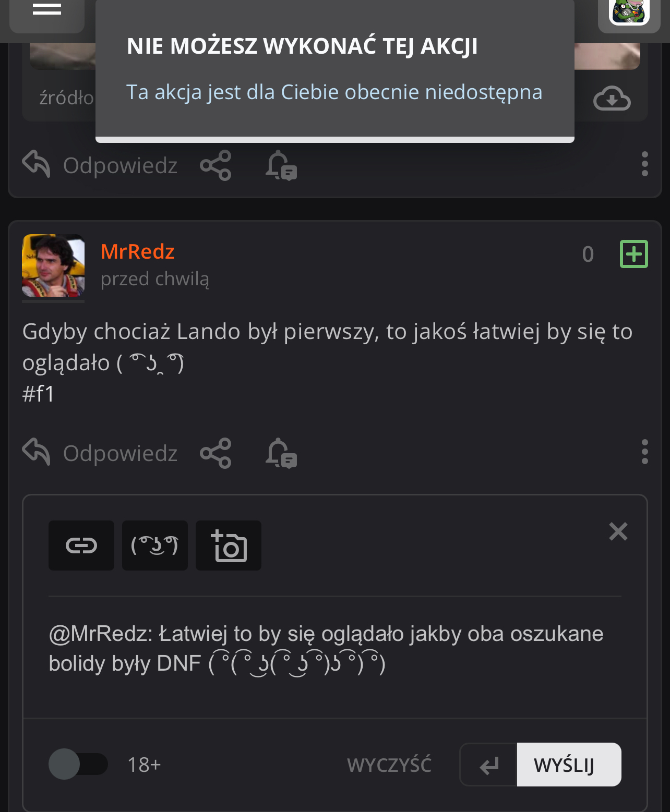The height and width of the screenshot is (812, 670).
Task: Click WYCZYŚĆ to clear the reply
Action: click(x=389, y=765)
